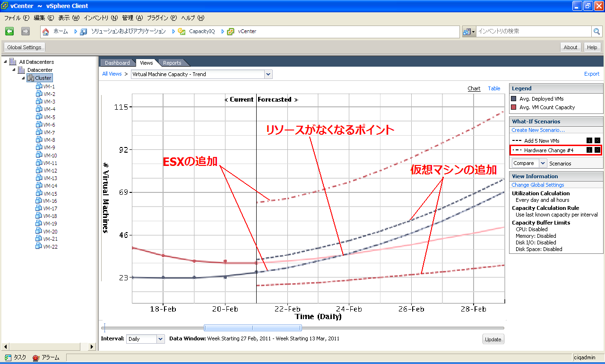The height and width of the screenshot is (364, 605).
Task: Click the data window slider handle
Action: pos(253,328)
